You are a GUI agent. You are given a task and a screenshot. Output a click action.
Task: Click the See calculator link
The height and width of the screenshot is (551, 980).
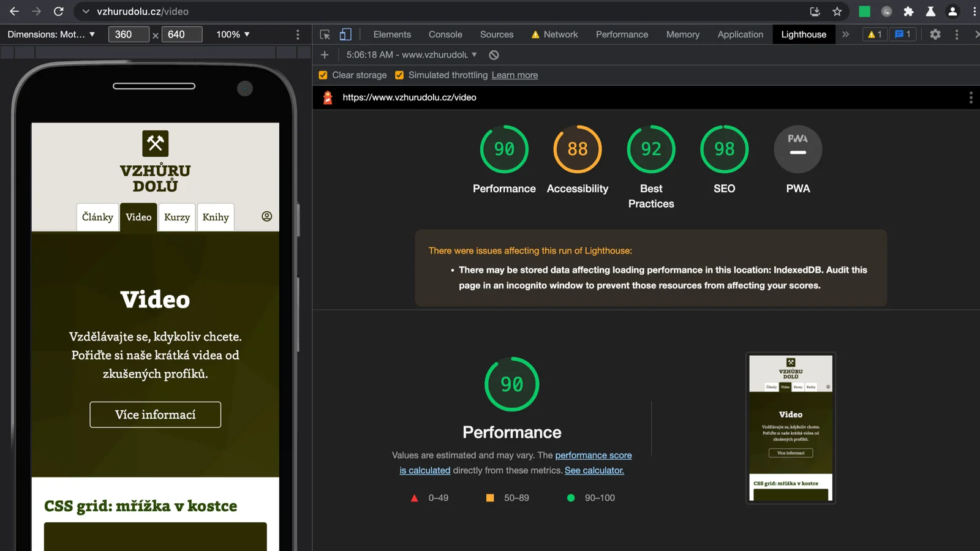click(x=594, y=471)
